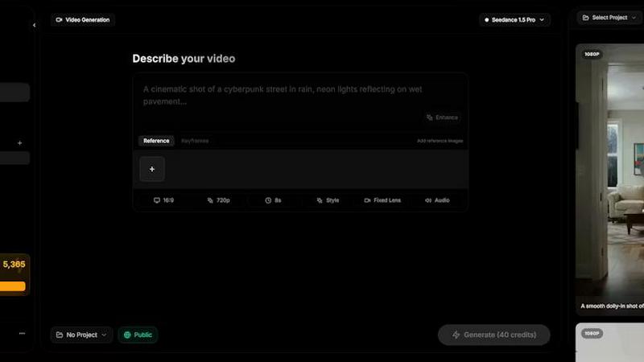The image size is (644, 362).
Task: Select the Reference tab
Action: pyautogui.click(x=156, y=141)
